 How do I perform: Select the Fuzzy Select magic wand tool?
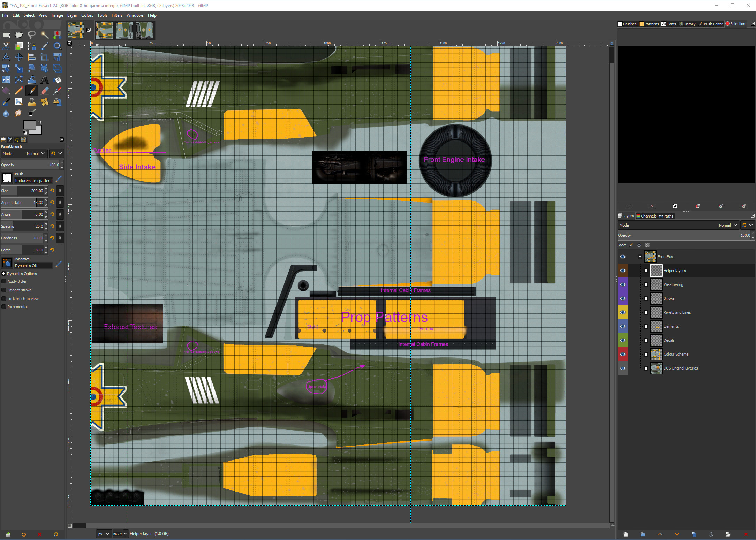[44, 35]
